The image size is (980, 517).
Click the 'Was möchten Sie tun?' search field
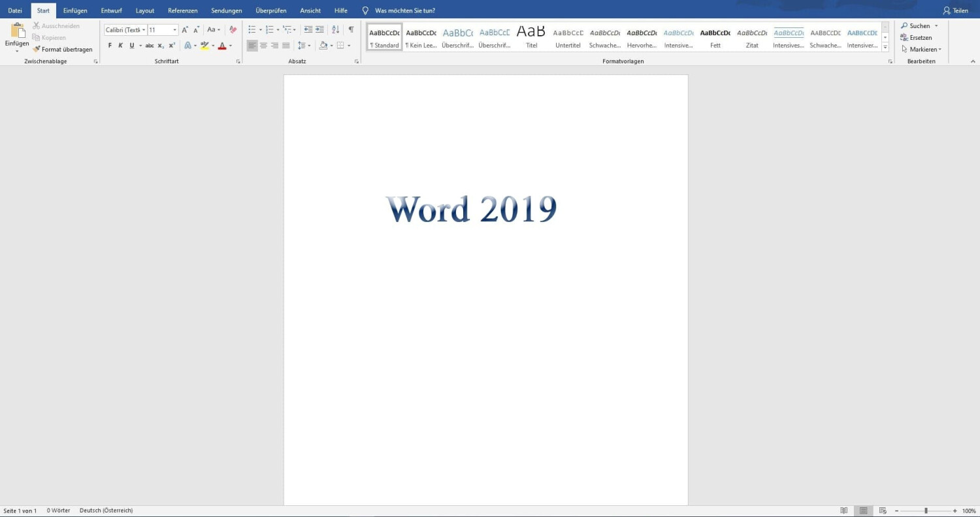point(404,10)
